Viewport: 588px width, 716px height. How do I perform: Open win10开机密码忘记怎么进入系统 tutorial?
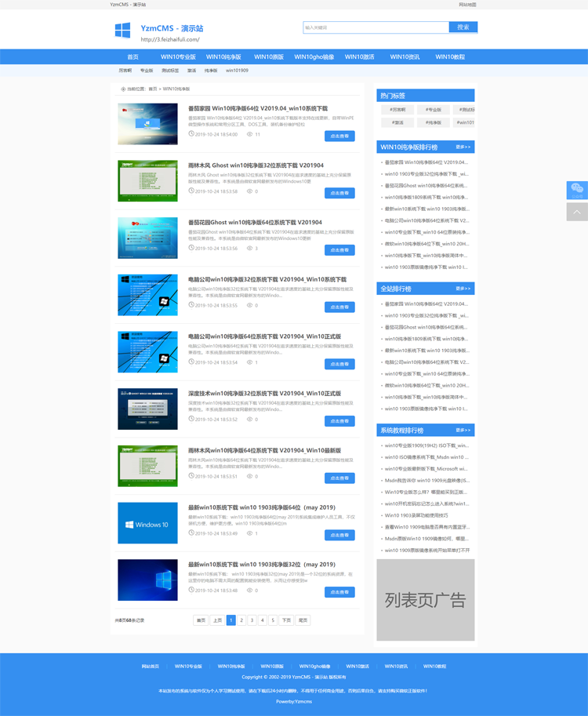426,503
